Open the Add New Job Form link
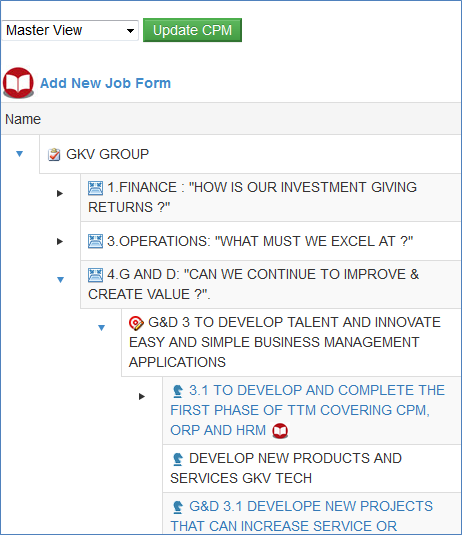Viewport: 462px width, 535px height. (105, 83)
